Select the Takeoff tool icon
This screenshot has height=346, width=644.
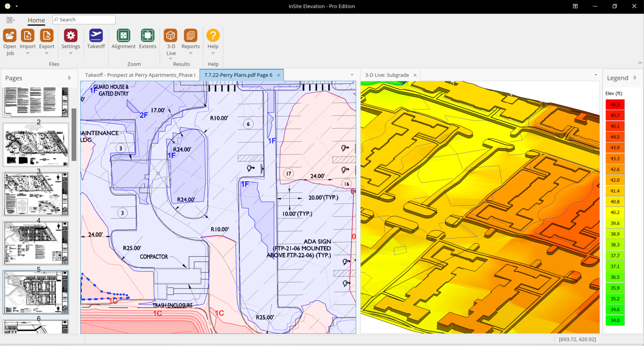pos(96,35)
